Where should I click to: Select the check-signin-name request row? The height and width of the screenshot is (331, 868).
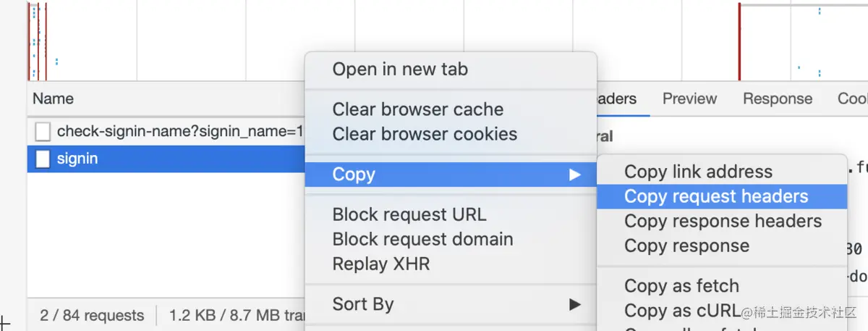click(174, 131)
